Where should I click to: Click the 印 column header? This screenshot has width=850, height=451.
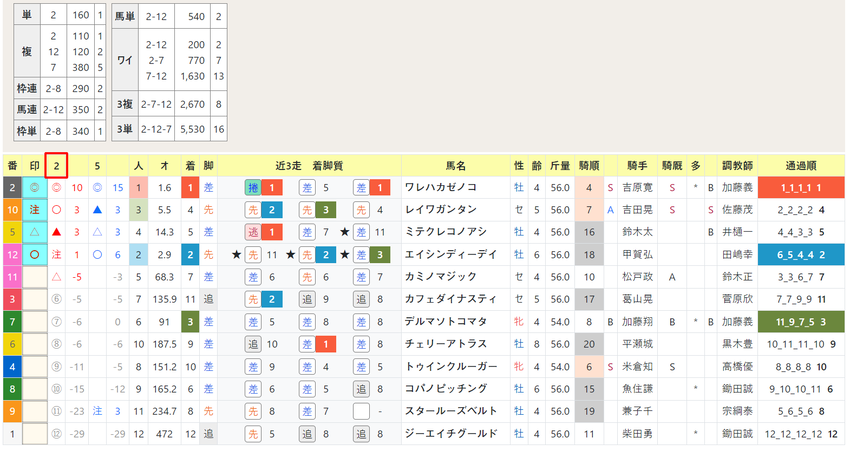[35, 166]
